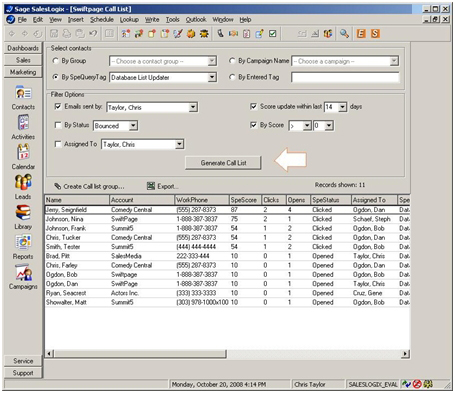Click the orange S toolbar icon
This screenshot has width=455, height=393.
click(x=375, y=33)
